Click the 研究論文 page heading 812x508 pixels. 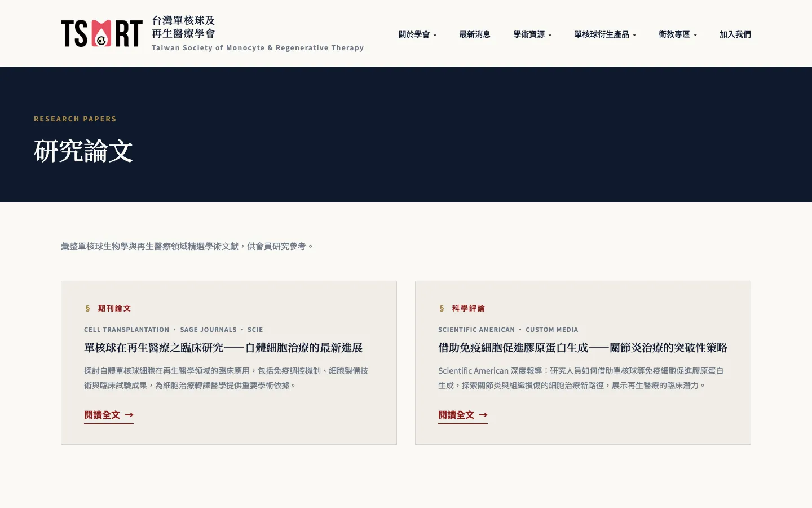pos(83,151)
